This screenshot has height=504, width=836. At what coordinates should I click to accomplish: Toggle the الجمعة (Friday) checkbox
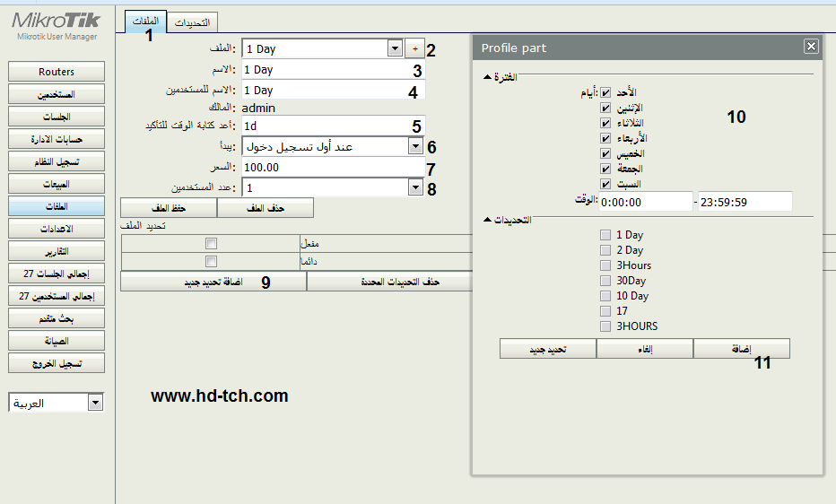(x=606, y=169)
